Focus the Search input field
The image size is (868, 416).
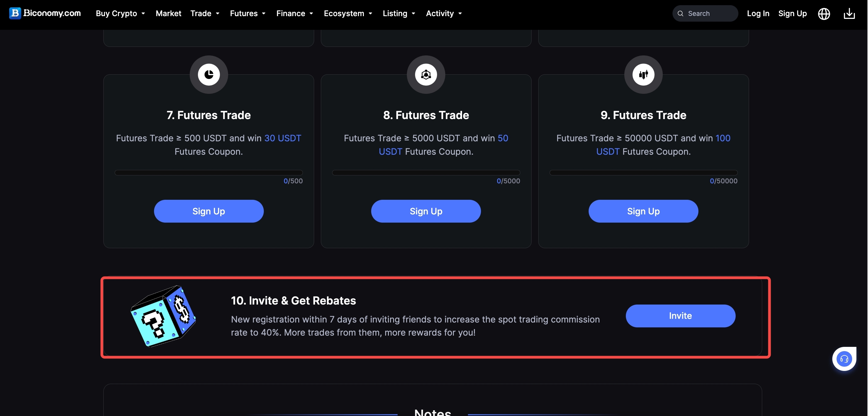tap(705, 13)
